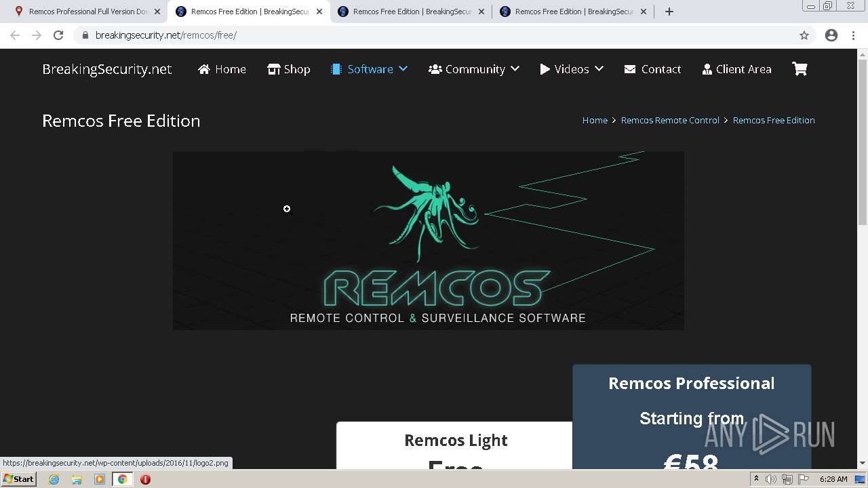Bookmark this page with star icon
Image resolution: width=868 pixels, height=488 pixels.
tap(804, 35)
